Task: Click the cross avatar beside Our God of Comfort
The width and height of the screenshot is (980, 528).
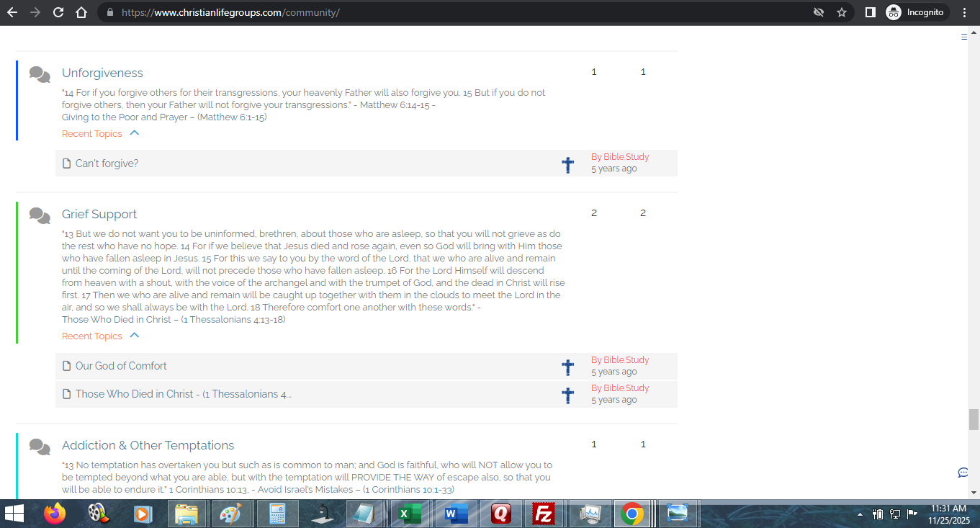Action: (567, 367)
